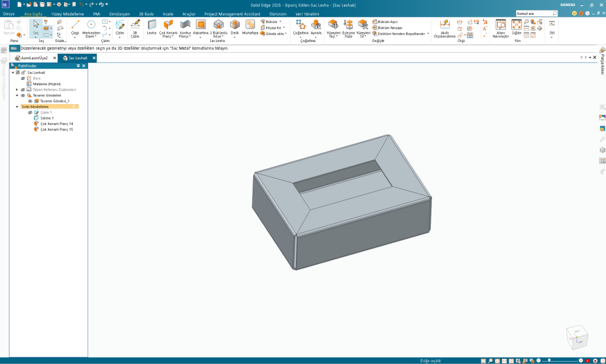Select Çok Kenarlı Flanş 15 in PathFinder

(x=56, y=129)
